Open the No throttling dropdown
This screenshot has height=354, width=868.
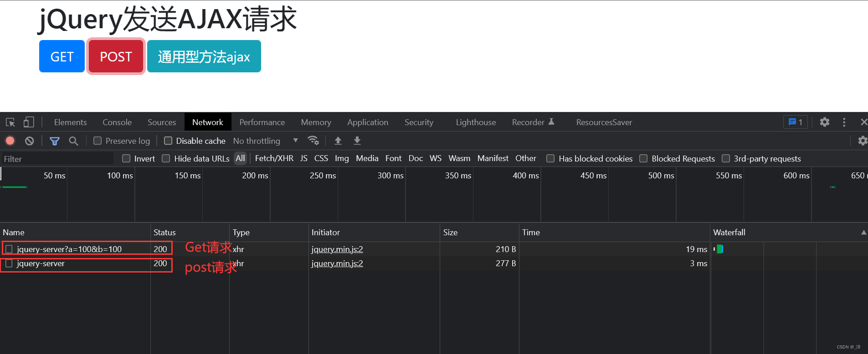(266, 141)
